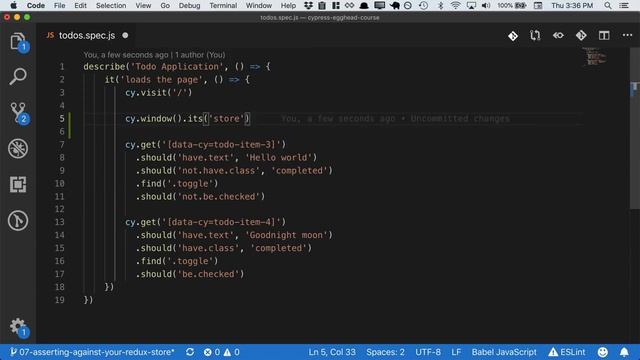This screenshot has width=640, height=360.
Task: Open the View menu
Action: pos(143,6)
